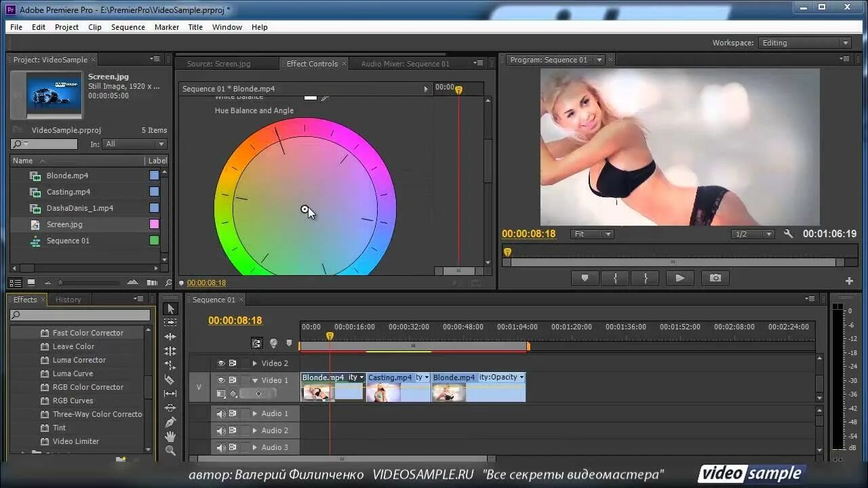This screenshot has height=488, width=868.
Task: Select the Slide tool
Action: tap(170, 408)
